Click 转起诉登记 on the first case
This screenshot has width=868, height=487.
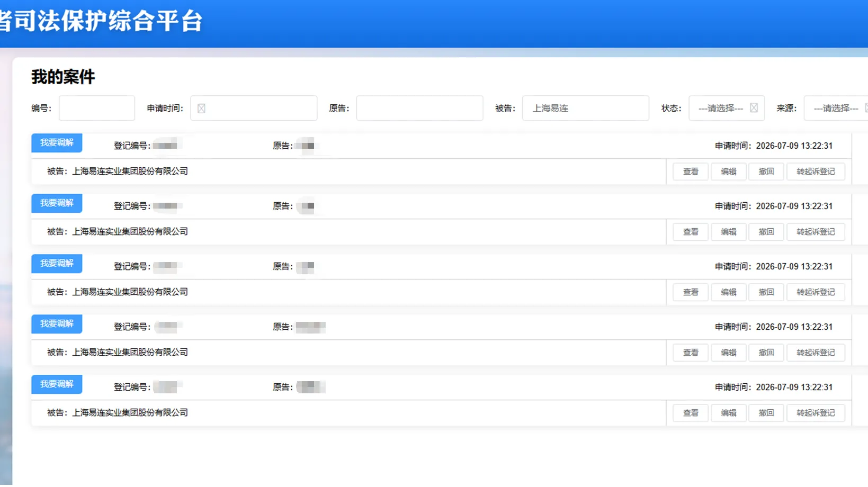pyautogui.click(x=816, y=172)
